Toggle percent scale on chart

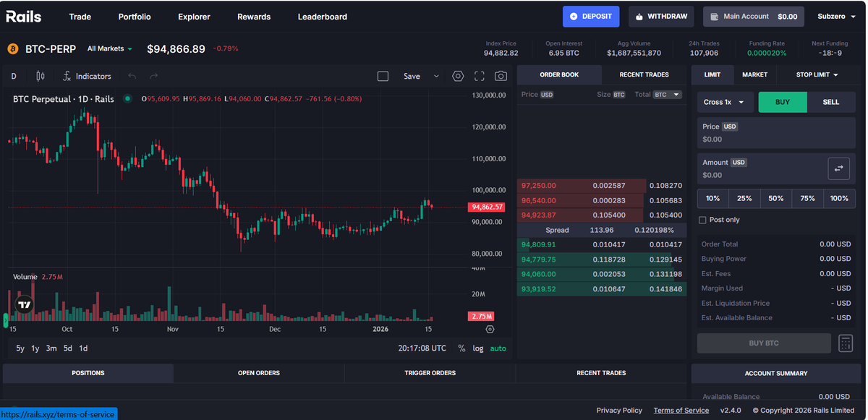(461, 348)
